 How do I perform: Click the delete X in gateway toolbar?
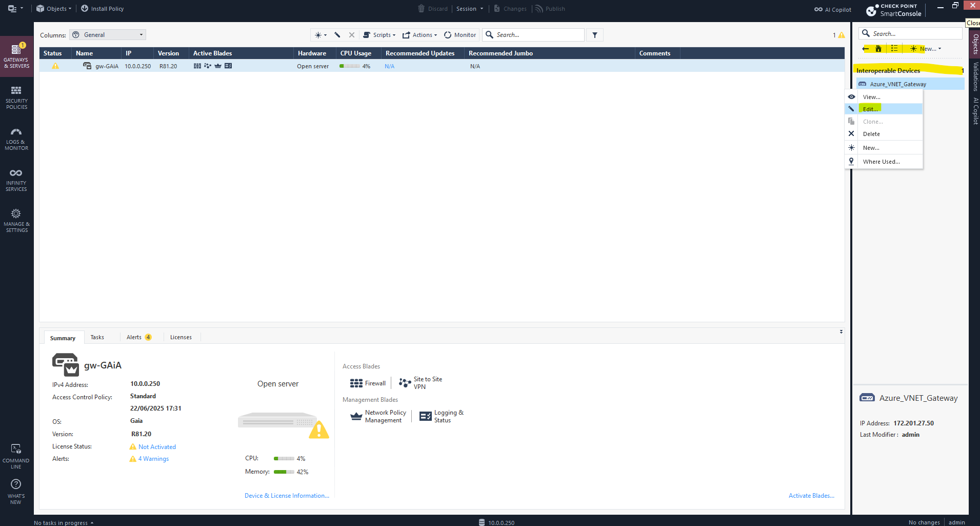pyautogui.click(x=351, y=35)
